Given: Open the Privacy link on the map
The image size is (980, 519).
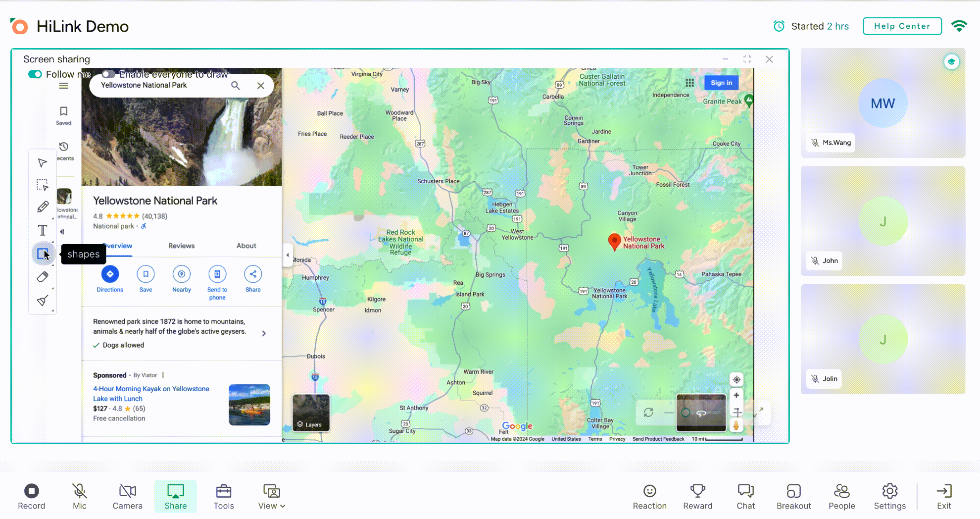Looking at the screenshot, I should (617, 439).
